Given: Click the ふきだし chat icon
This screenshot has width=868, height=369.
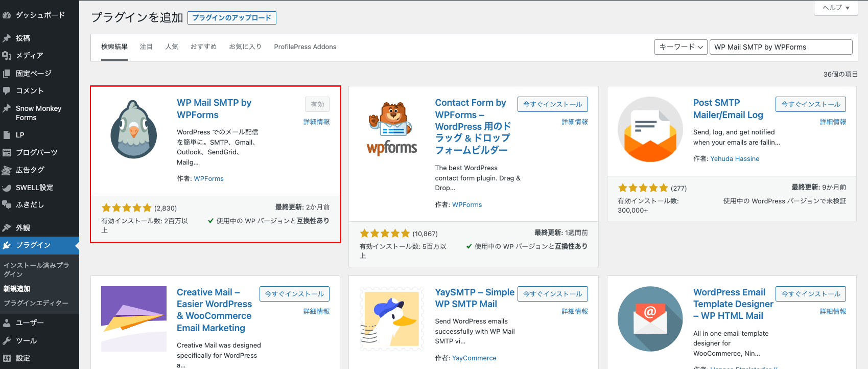Looking at the screenshot, I should 7,205.
